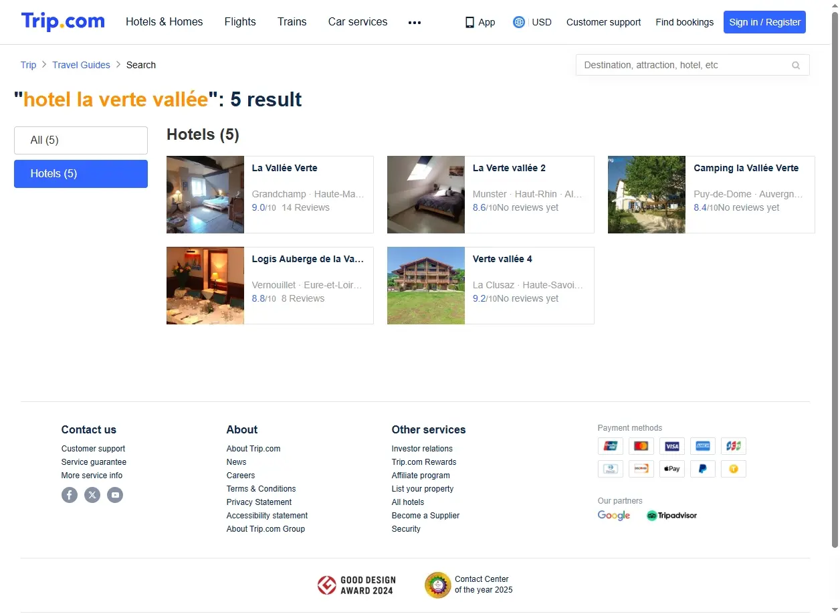Open Affiliate program link
This screenshot has width=840, height=616.
pos(421,476)
